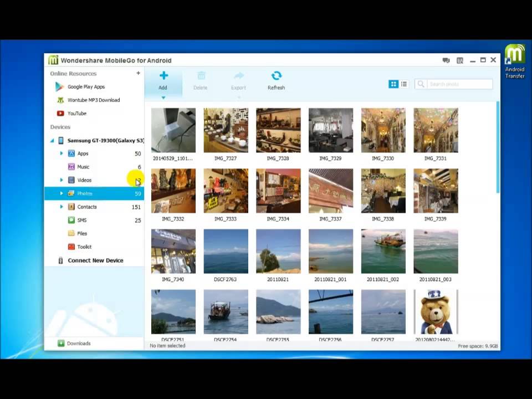Click the Music note icon
This screenshot has height=399, width=532.
71,167
